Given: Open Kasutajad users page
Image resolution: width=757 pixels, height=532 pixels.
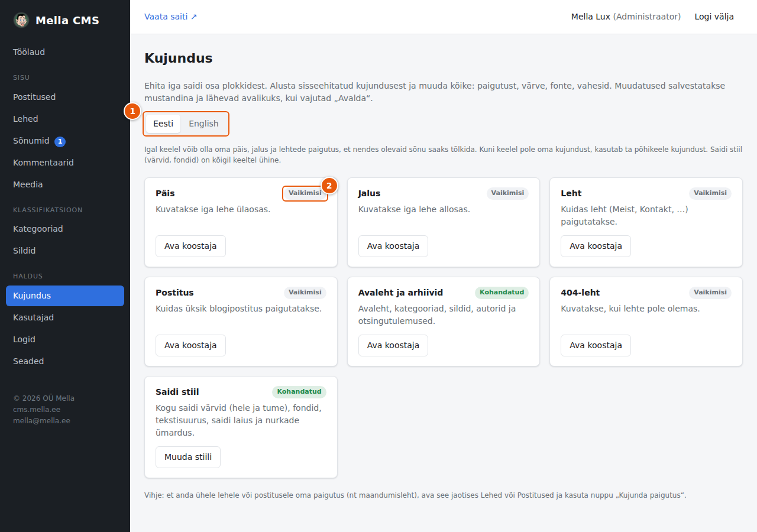Looking at the screenshot, I should 65,317.
